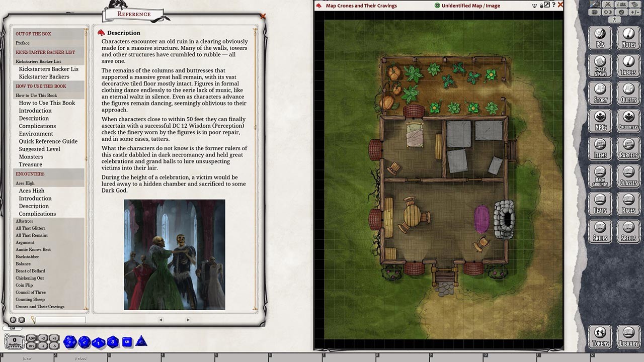
Task: Select Suggested Level in index
Action: pos(39,149)
